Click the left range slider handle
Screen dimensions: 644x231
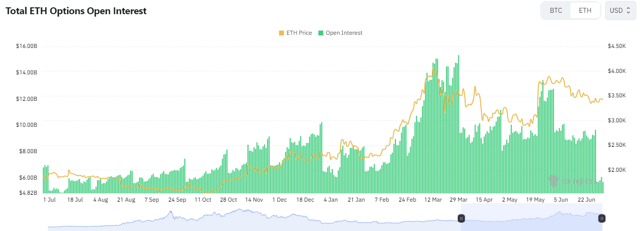461,218
